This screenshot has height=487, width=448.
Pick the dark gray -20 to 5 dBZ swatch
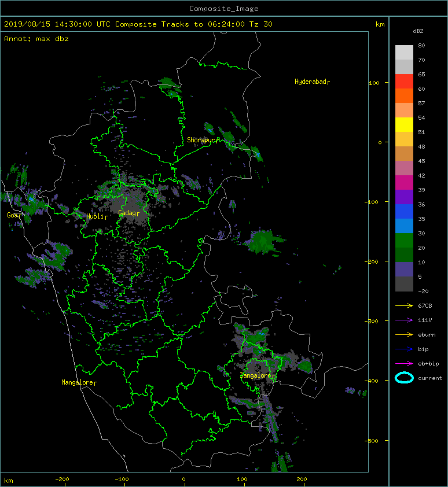404,283
